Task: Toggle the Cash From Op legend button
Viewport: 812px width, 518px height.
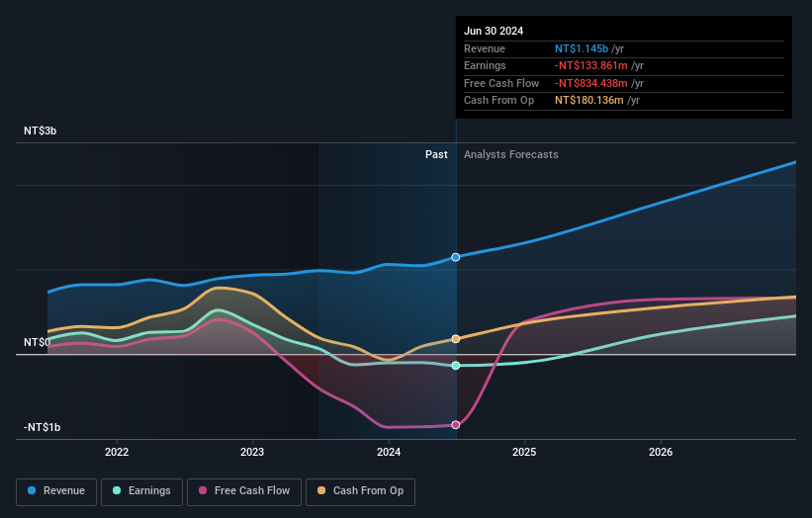Action: coord(360,491)
